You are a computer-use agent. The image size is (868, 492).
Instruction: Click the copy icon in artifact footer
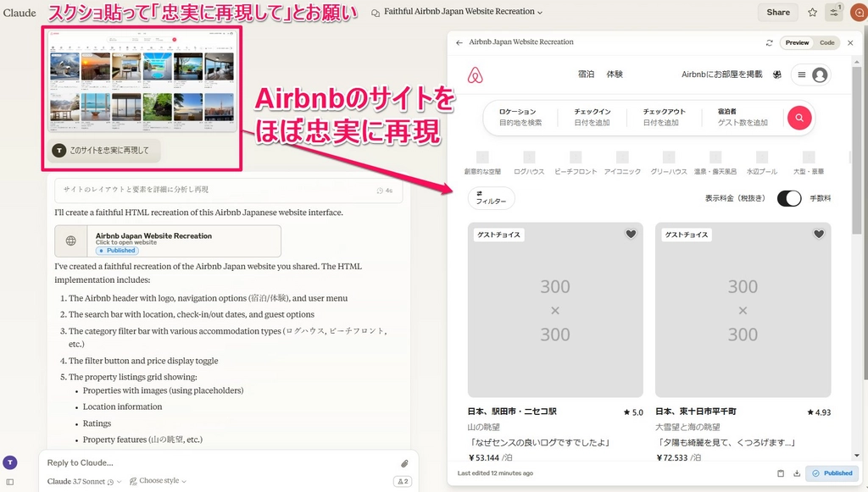pyautogui.click(x=781, y=473)
